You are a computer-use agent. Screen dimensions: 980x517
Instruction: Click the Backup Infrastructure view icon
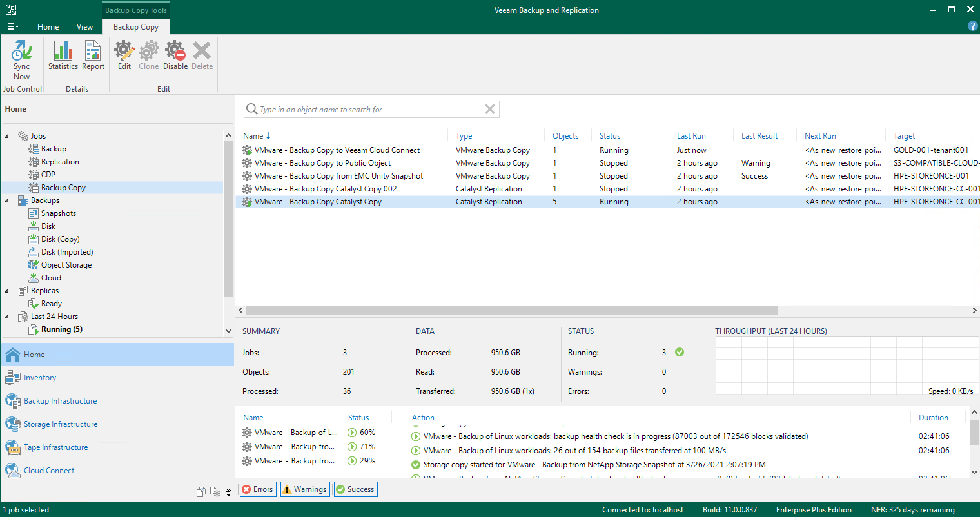13,401
